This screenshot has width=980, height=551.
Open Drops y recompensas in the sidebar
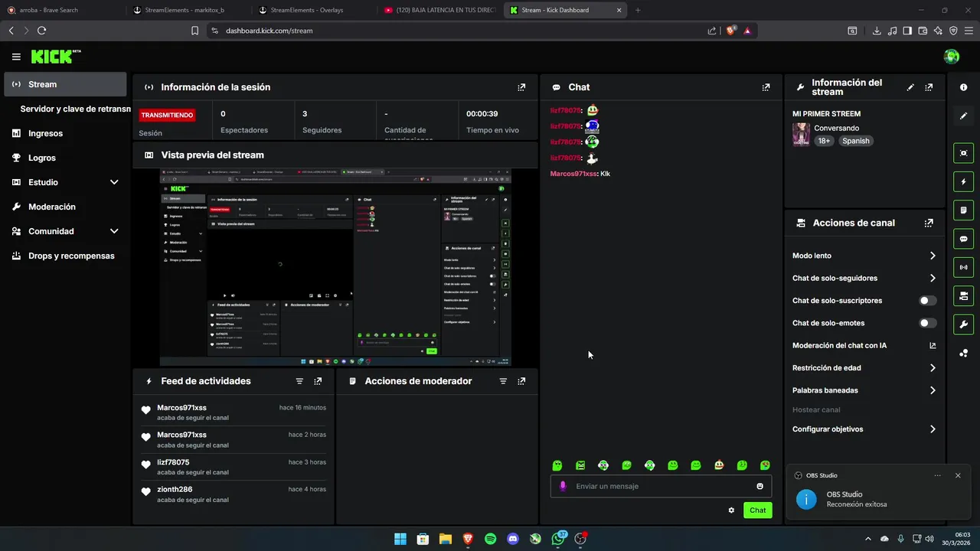(x=65, y=256)
